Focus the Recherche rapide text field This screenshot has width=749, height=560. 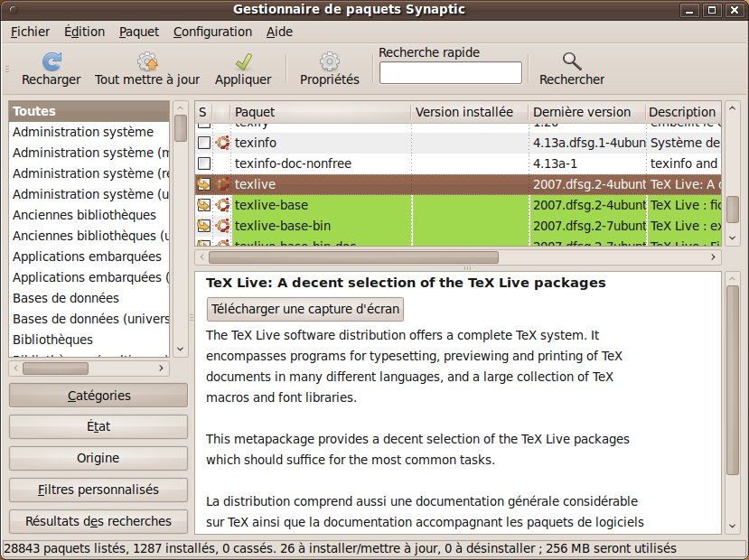pyautogui.click(x=451, y=72)
